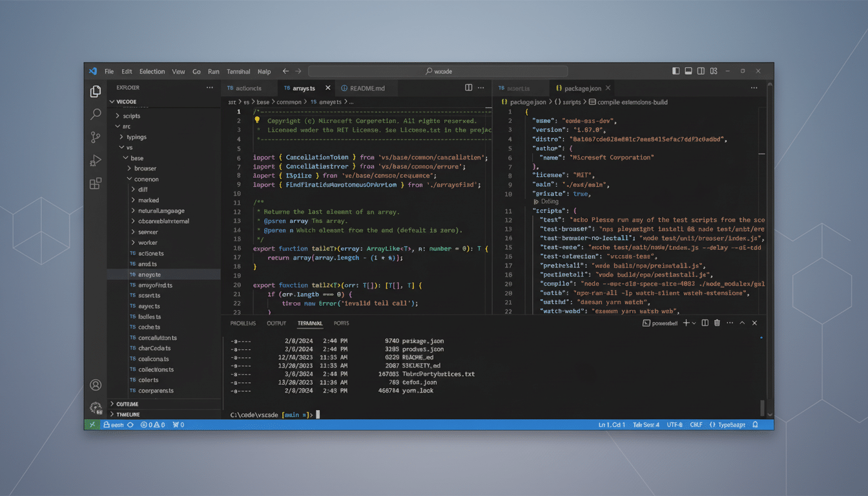This screenshot has height=496, width=868.
Task: Open the Source Control view
Action: pos(96,138)
